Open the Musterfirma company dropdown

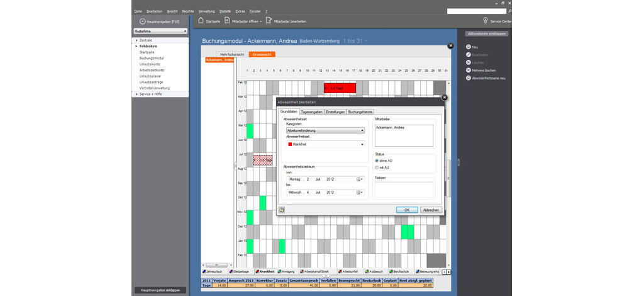(x=160, y=31)
